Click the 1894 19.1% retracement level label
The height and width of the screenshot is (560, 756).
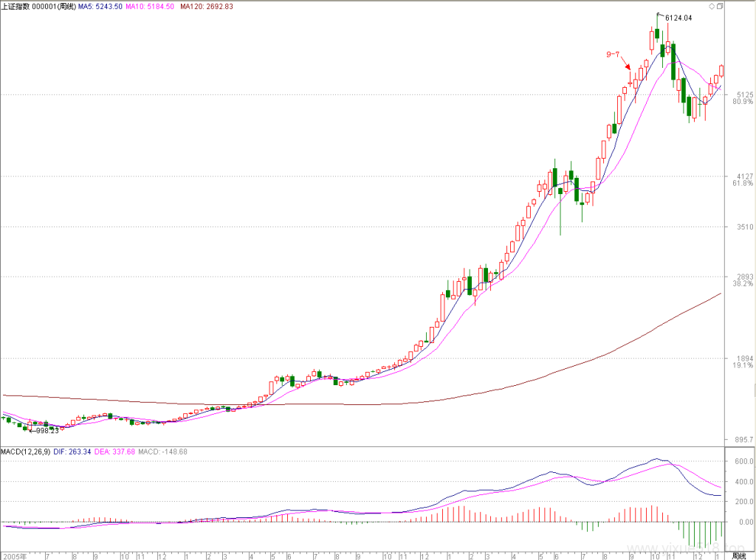[743, 362]
